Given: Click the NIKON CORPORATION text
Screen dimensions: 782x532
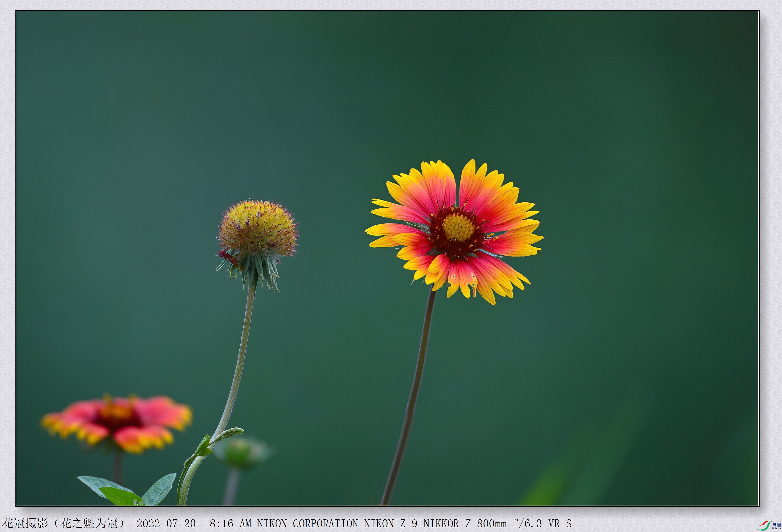Looking at the screenshot, I should (308, 524).
